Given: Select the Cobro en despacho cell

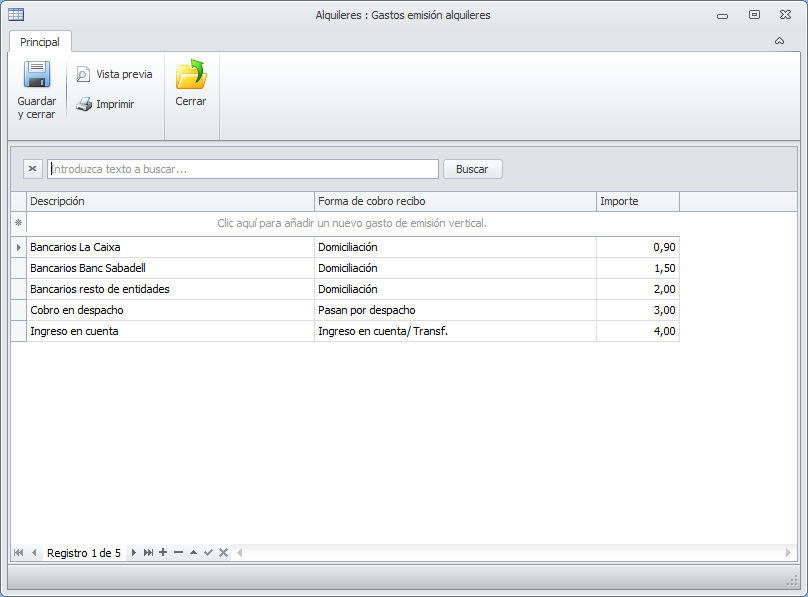Looking at the screenshot, I should (x=170, y=311).
